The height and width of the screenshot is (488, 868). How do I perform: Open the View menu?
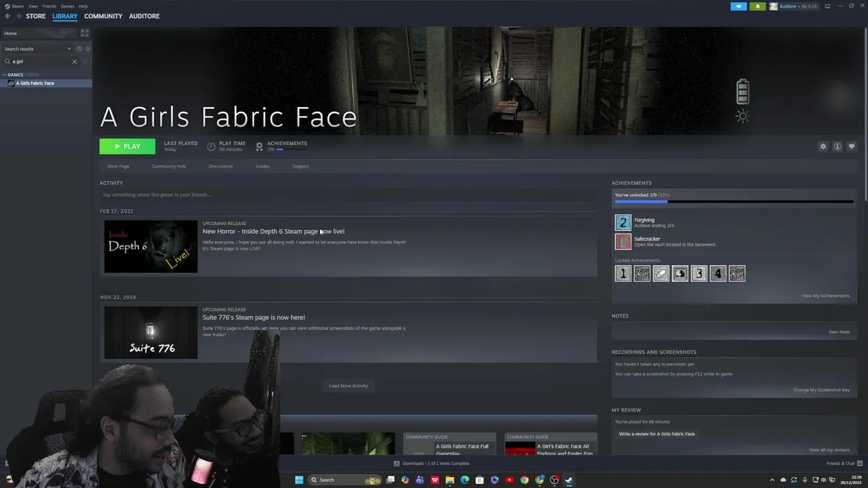tap(33, 6)
